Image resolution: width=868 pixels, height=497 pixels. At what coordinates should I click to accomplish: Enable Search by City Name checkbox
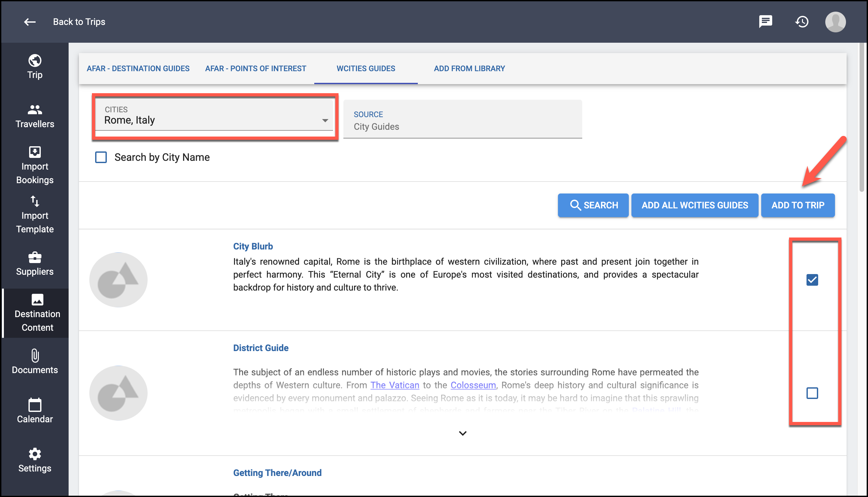(101, 157)
